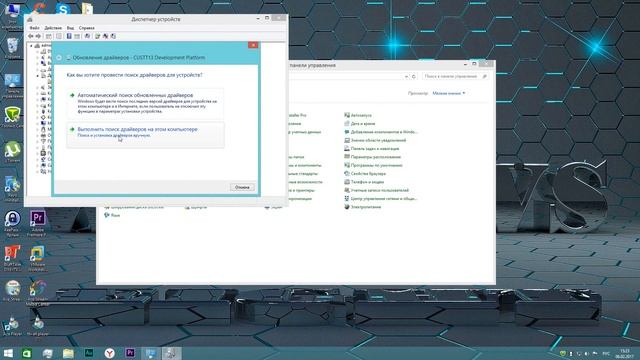Open view mode dropdown Мелкие значки
Screen dimensions: 640x360
click(449, 93)
